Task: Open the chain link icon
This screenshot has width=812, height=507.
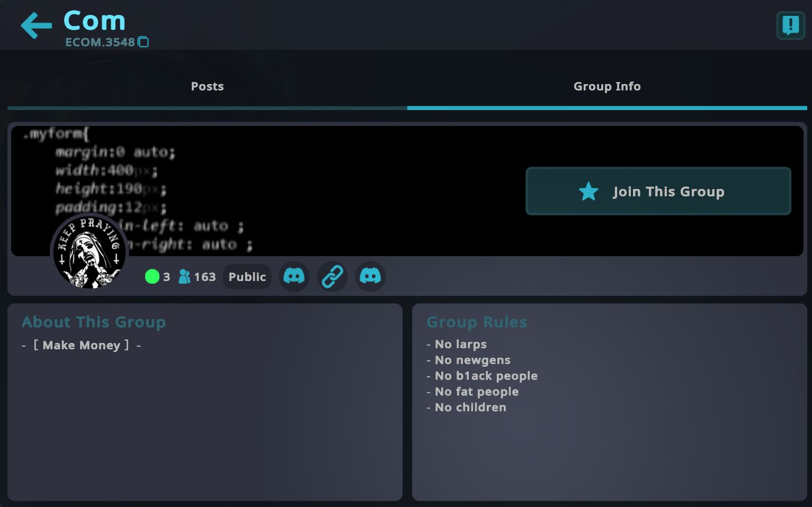Action: (x=332, y=276)
